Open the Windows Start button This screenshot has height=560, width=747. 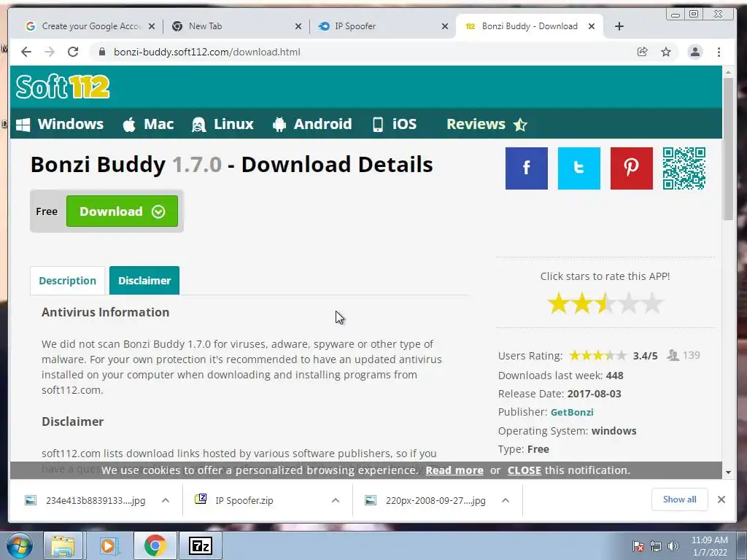pos(19,545)
